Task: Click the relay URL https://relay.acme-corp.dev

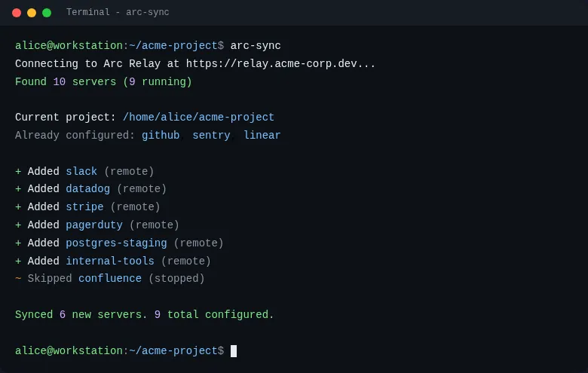Action: click(x=271, y=64)
